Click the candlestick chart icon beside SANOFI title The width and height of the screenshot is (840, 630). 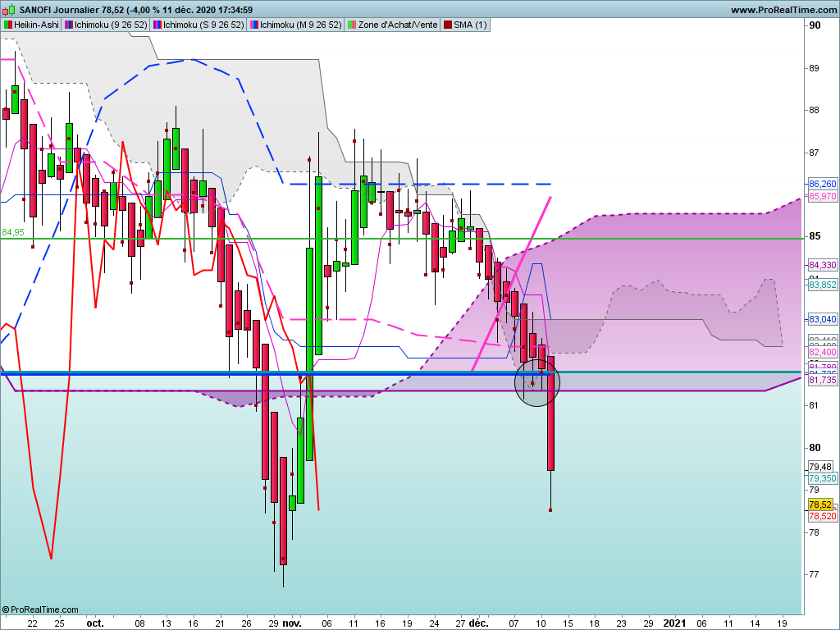[8, 10]
